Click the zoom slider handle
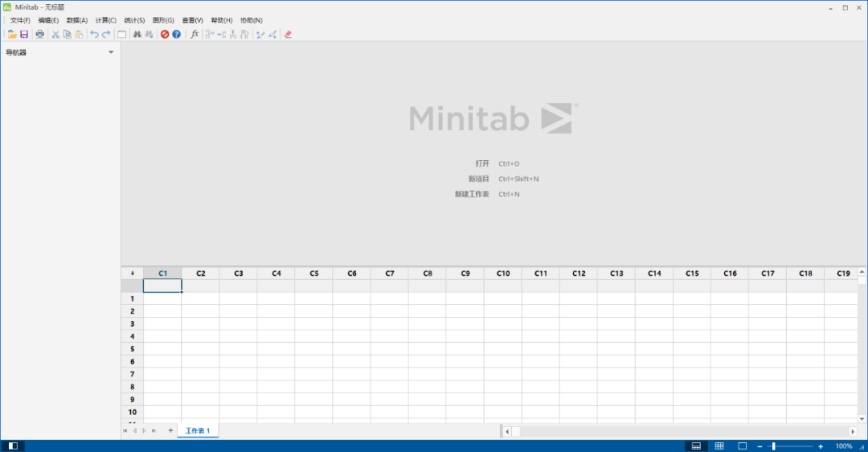 pos(773,446)
